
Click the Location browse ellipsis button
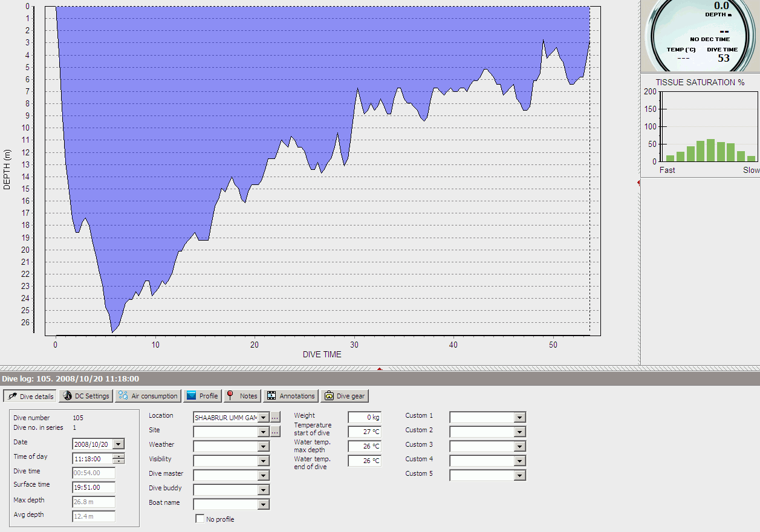275,417
